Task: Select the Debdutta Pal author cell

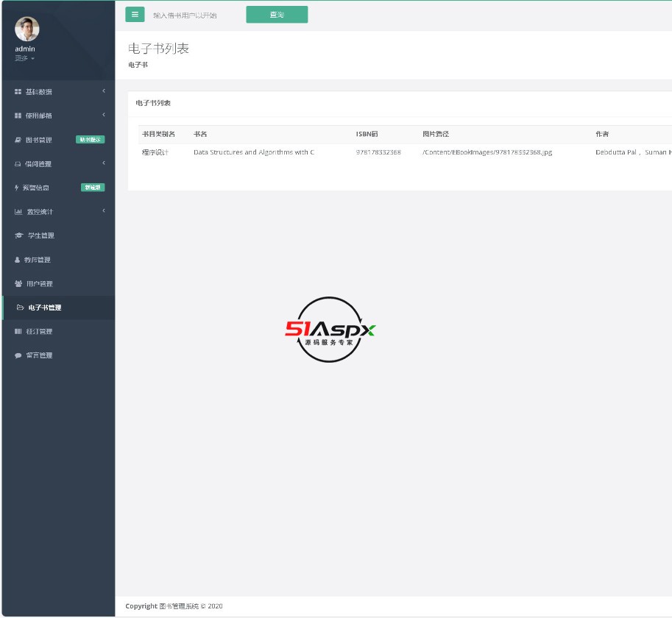Action: [x=634, y=152]
